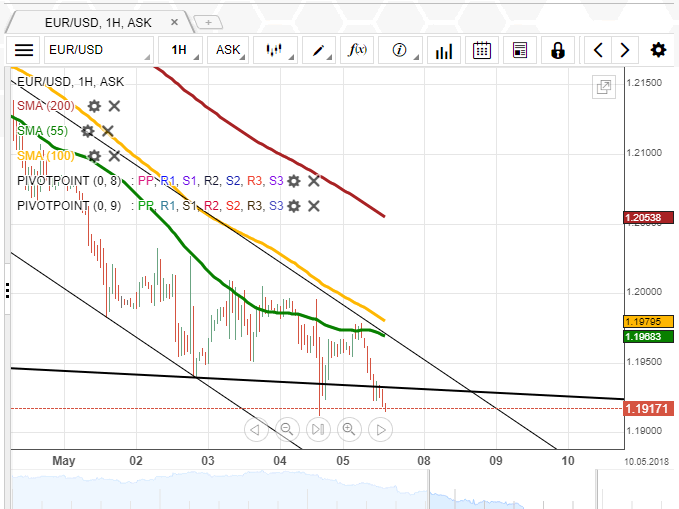The image size is (679, 509).
Task: Shift chart right with round arrow button
Action: 380,430
